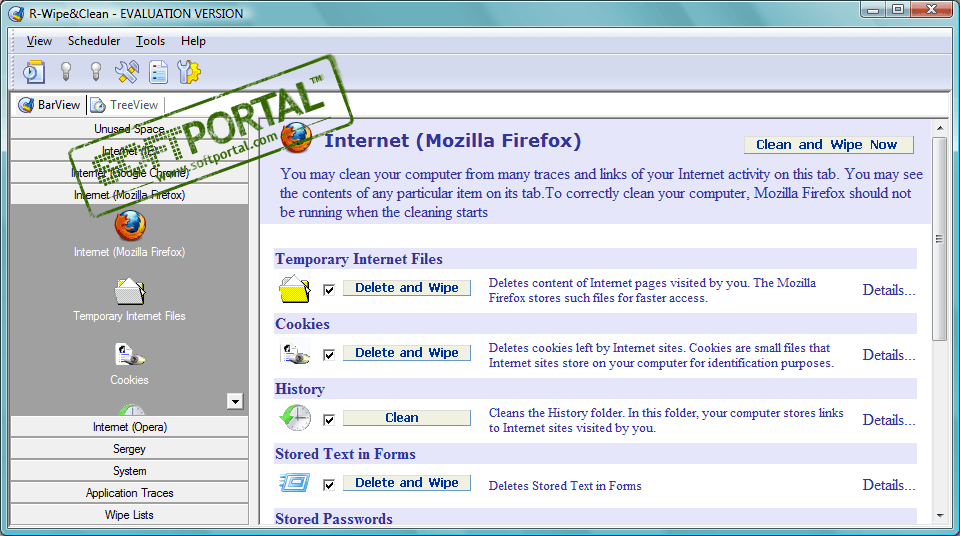Toggle the Stored Text in Forms checkbox
Viewport: 960px width, 536px height.
[x=329, y=484]
